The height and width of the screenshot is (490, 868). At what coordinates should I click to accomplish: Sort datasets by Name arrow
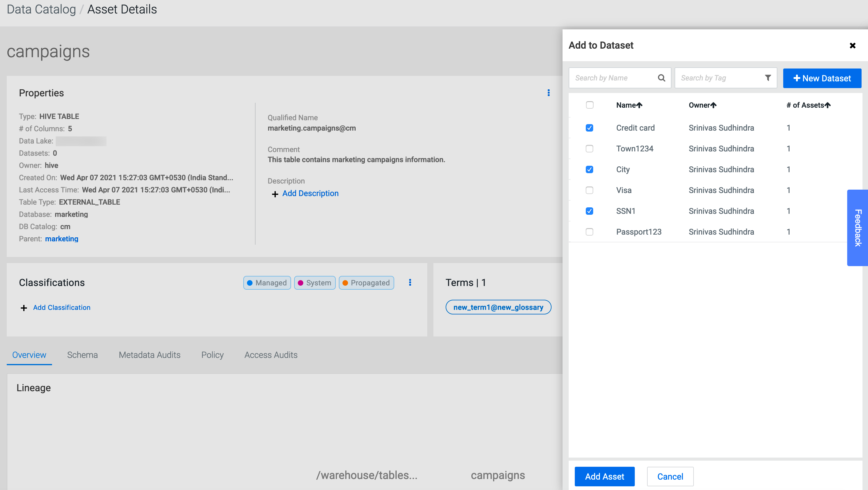639,105
